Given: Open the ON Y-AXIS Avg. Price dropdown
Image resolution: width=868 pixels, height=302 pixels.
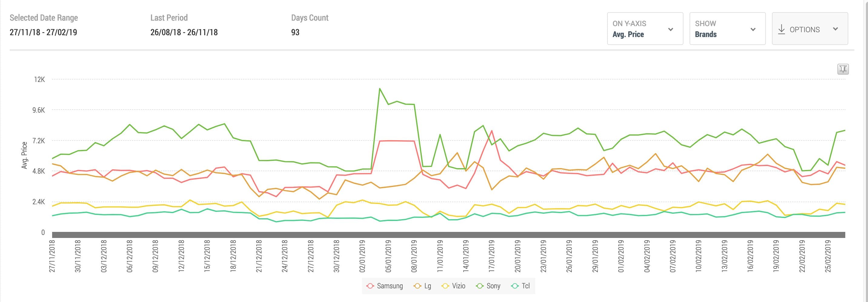Looking at the screenshot, I should [x=645, y=29].
